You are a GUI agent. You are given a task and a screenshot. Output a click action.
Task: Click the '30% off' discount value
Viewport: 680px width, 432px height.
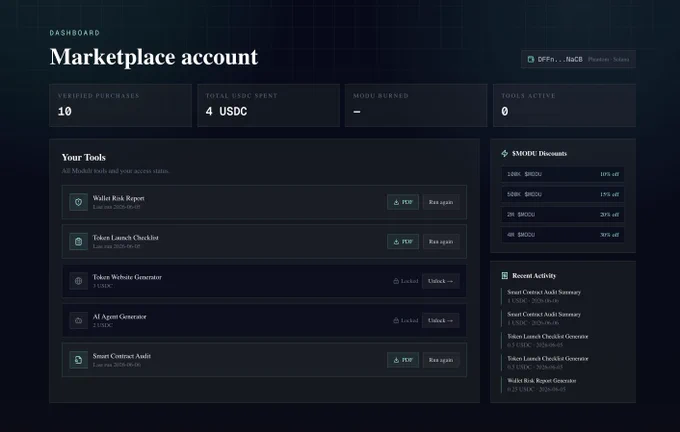pyautogui.click(x=609, y=235)
